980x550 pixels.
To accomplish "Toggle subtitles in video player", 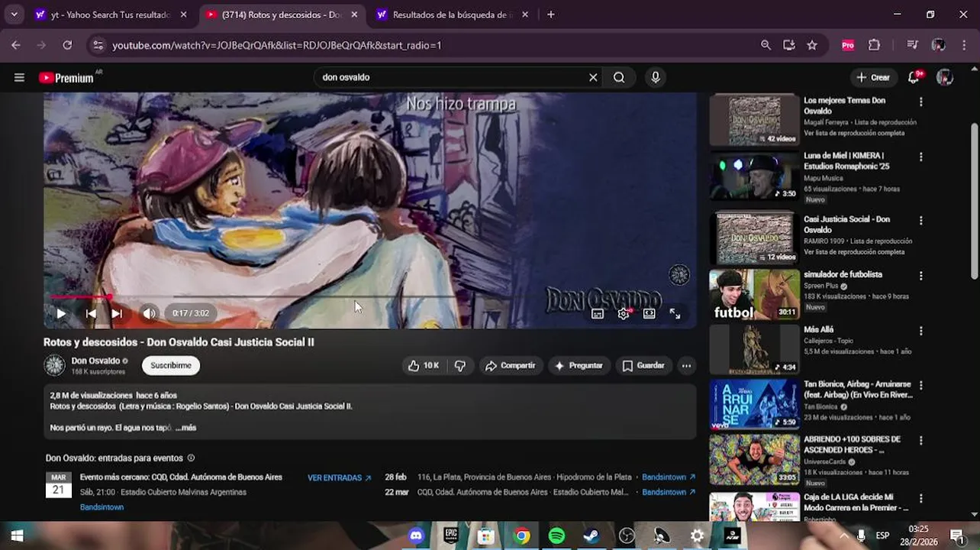I will 598,313.
